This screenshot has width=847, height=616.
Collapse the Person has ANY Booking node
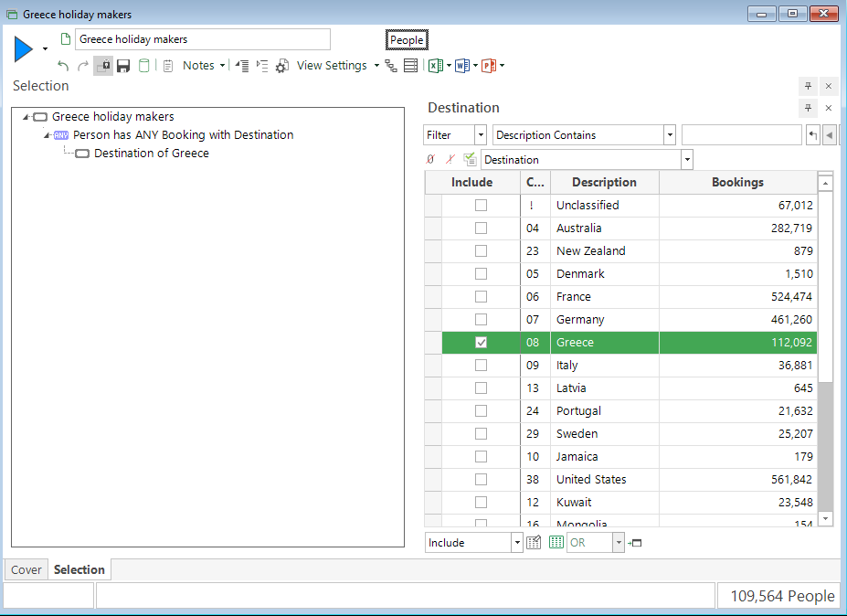(x=47, y=135)
